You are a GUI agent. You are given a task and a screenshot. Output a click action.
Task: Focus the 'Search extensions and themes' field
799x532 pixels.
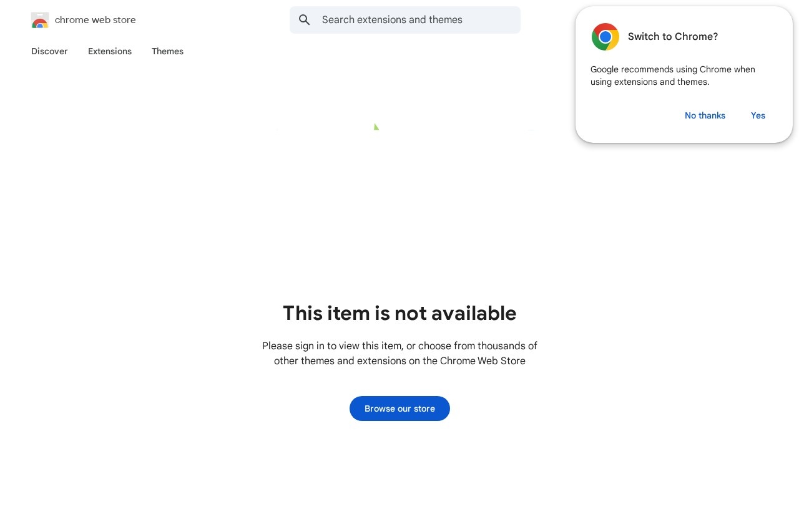(x=405, y=20)
